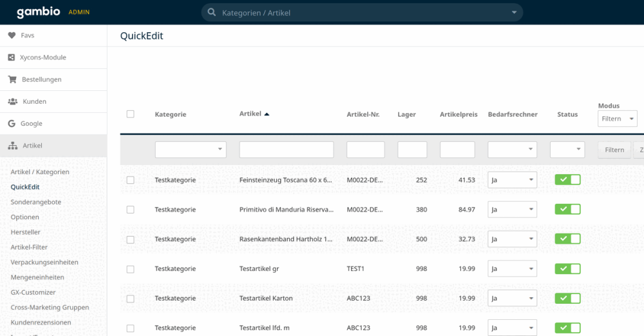The width and height of the screenshot is (644, 336).
Task: Open Bedarfsrechner dropdown for Testartikel gr
Action: point(512,268)
